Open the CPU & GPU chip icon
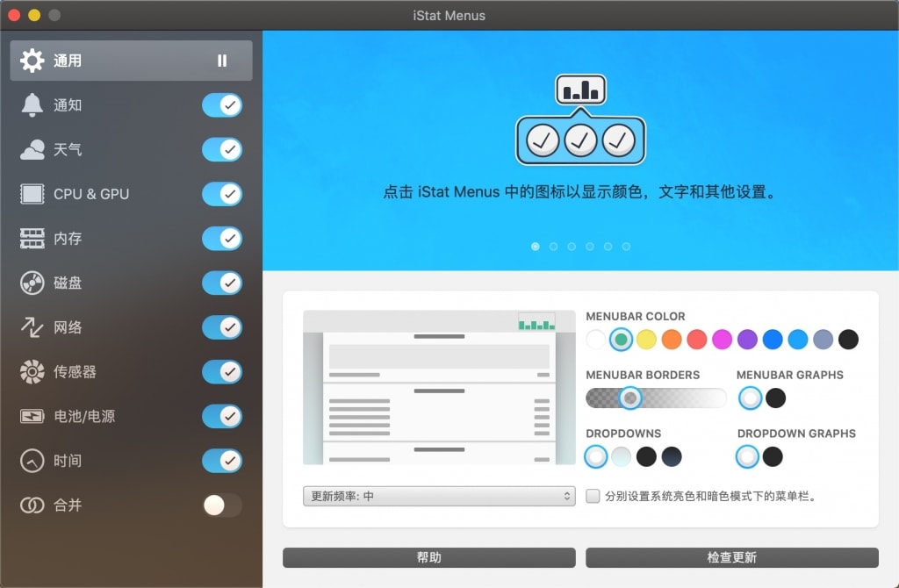Image resolution: width=899 pixels, height=588 pixels. (x=32, y=194)
